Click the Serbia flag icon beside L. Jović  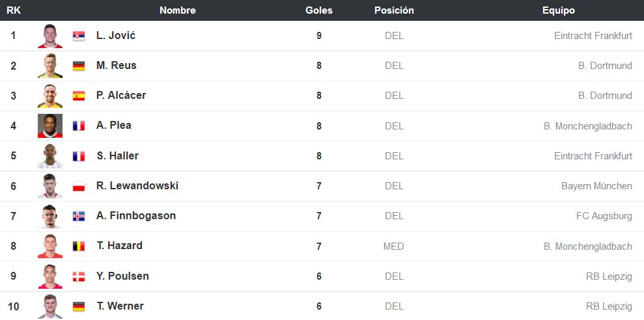point(78,36)
